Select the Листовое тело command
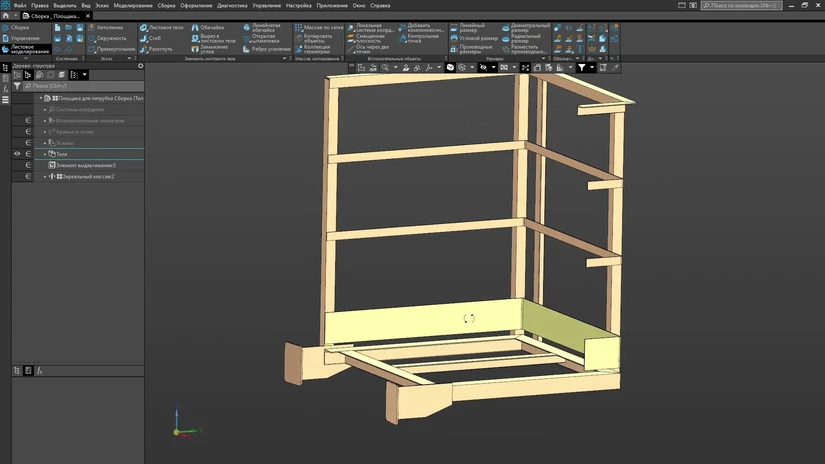Image resolution: width=825 pixels, height=464 pixels. coord(162,27)
